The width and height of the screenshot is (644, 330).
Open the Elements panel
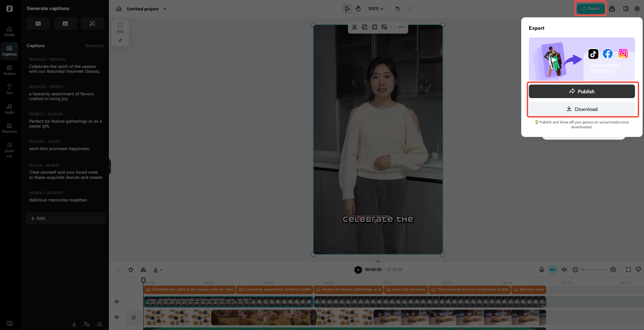[9, 128]
